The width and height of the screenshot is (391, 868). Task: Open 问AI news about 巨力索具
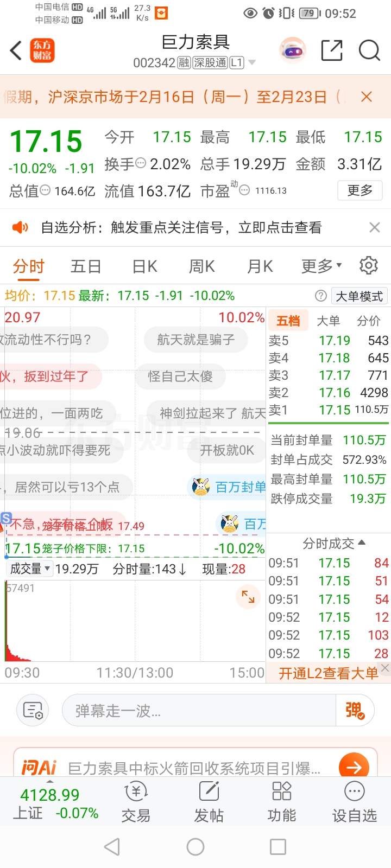pyautogui.click(x=194, y=768)
